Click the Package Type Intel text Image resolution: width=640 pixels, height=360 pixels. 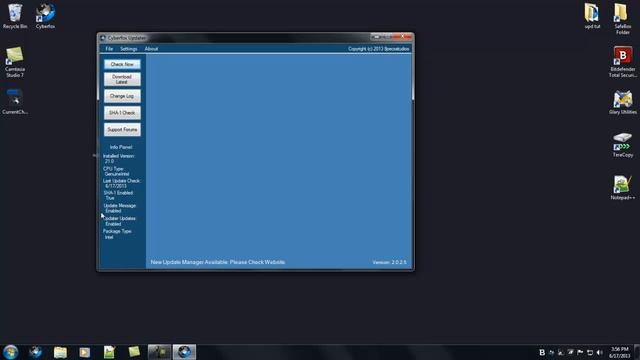pyautogui.click(x=117, y=234)
